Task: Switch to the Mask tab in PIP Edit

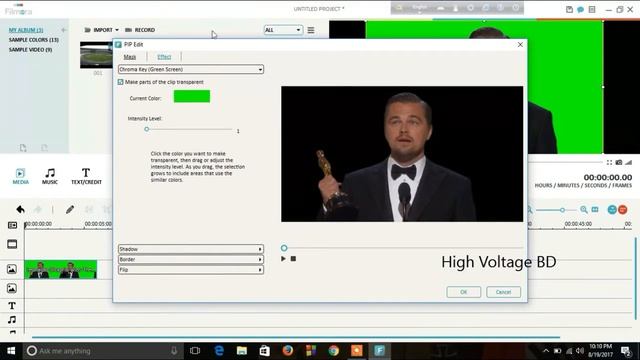Action: tap(130, 57)
